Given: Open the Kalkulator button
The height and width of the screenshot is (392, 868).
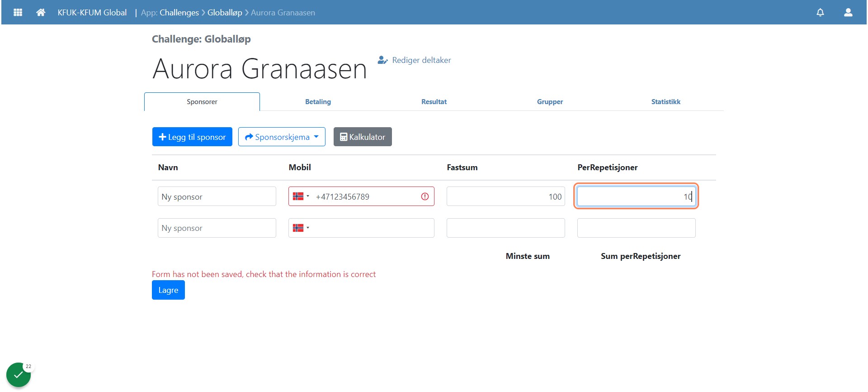Looking at the screenshot, I should (363, 137).
